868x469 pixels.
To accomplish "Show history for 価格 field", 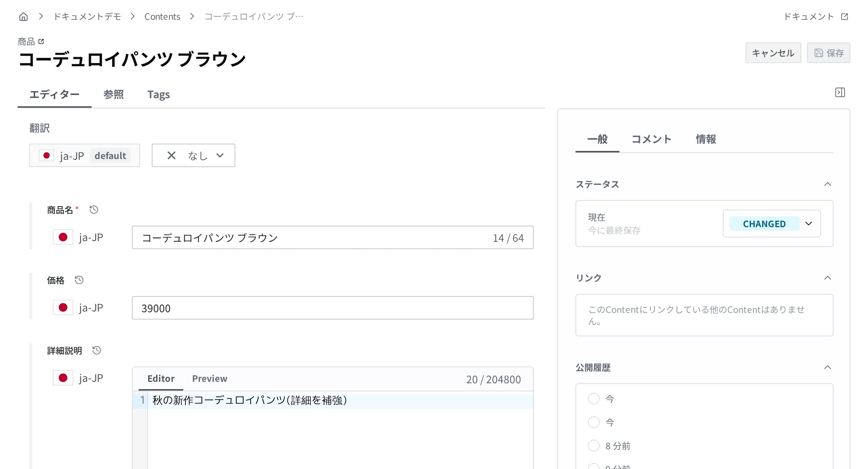I will [x=79, y=280].
